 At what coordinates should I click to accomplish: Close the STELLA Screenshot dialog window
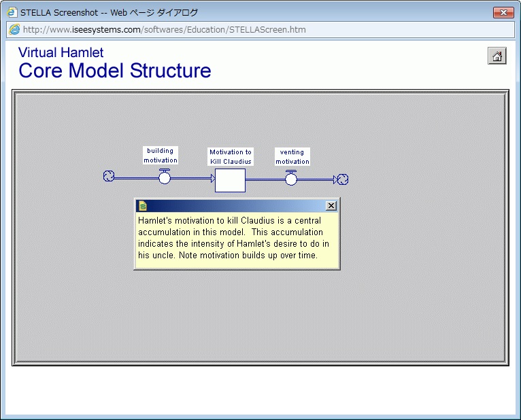[x=503, y=13]
